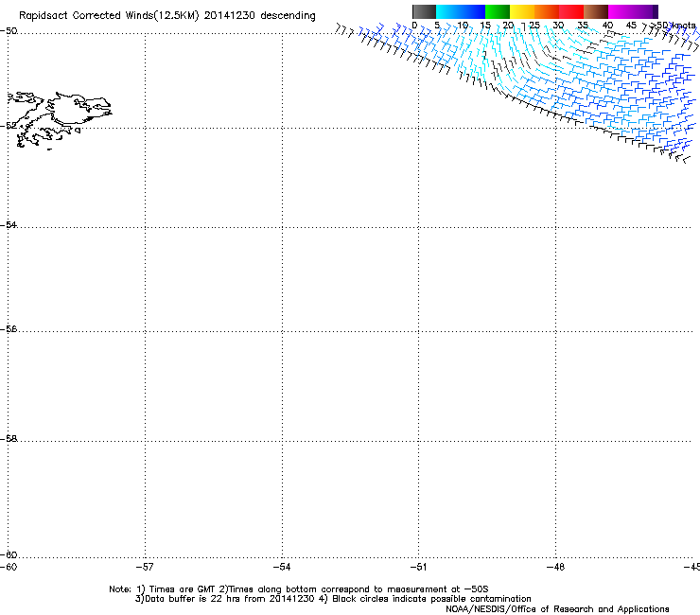Click the '-48' longitude axis label
Image resolution: width=700 pixels, height=615 pixels.
(x=555, y=567)
